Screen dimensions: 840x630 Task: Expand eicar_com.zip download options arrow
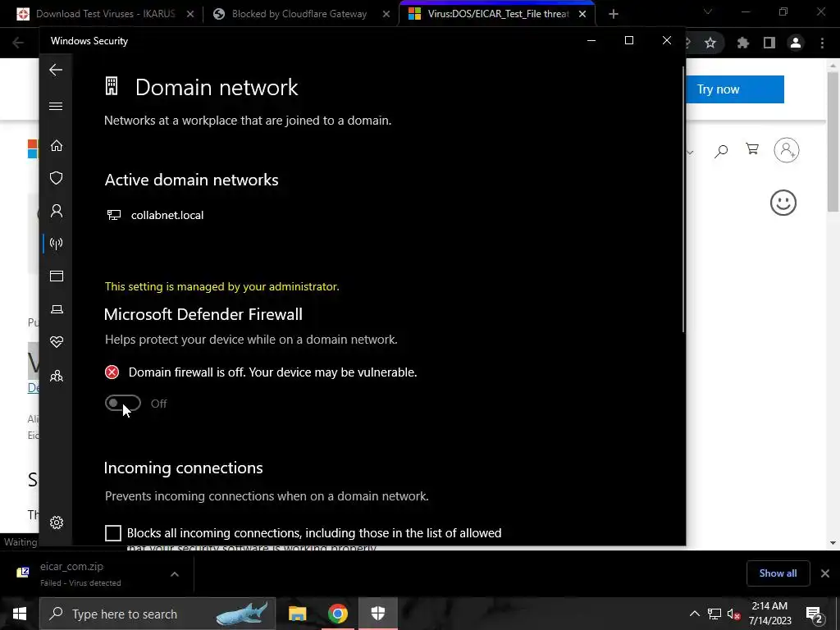175,573
